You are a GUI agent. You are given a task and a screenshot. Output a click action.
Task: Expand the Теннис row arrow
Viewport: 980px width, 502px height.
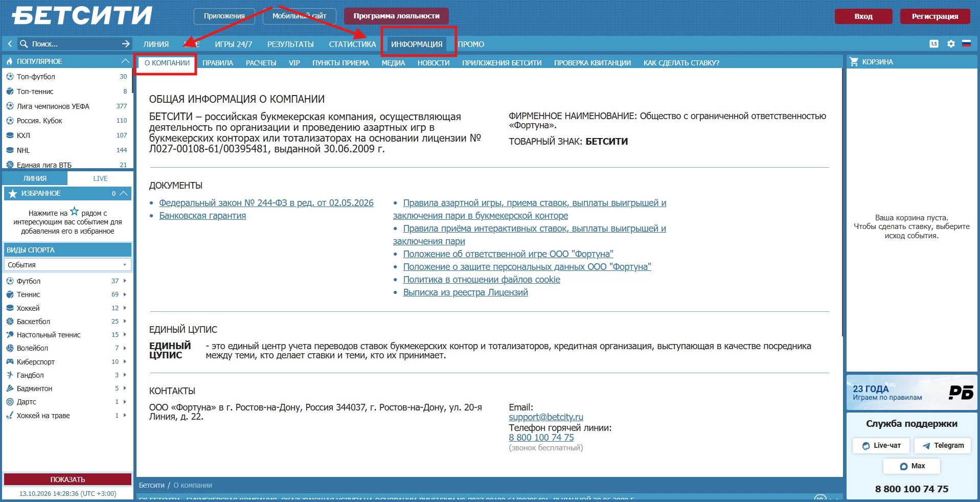tap(125, 294)
